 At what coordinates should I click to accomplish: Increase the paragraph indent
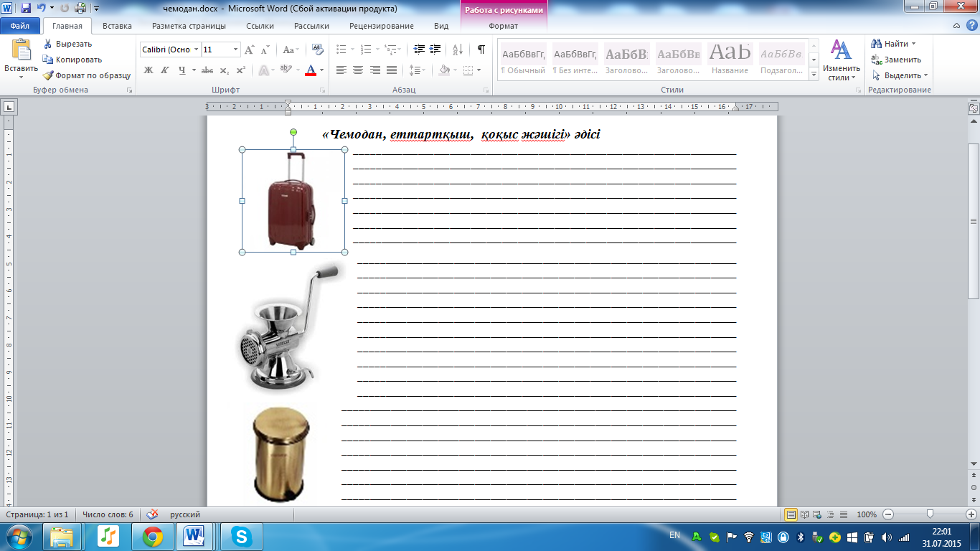[435, 50]
